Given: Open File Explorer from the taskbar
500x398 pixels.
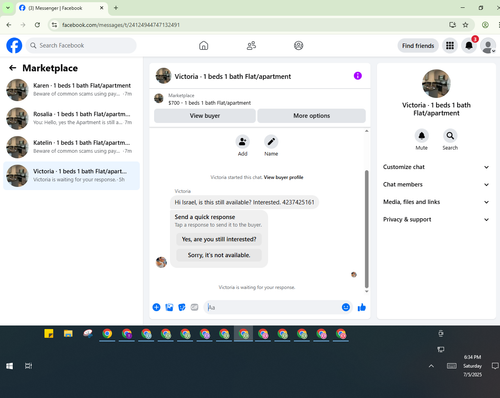Looking at the screenshot, I should click(x=68, y=333).
